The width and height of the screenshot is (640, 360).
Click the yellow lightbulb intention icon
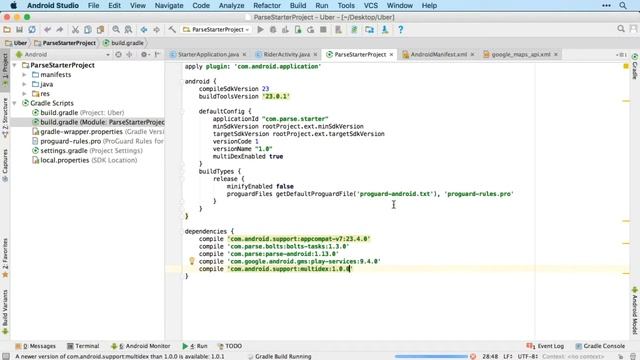pyautogui.click(x=191, y=260)
